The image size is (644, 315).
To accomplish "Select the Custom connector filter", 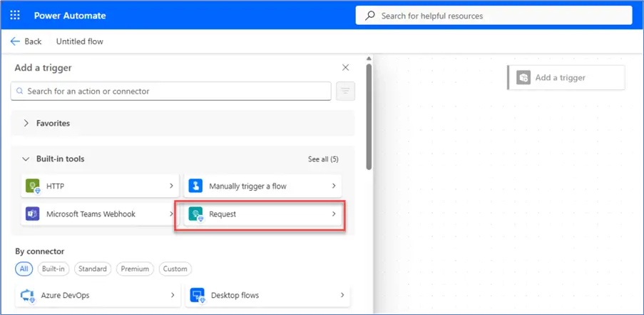I will click(x=175, y=269).
